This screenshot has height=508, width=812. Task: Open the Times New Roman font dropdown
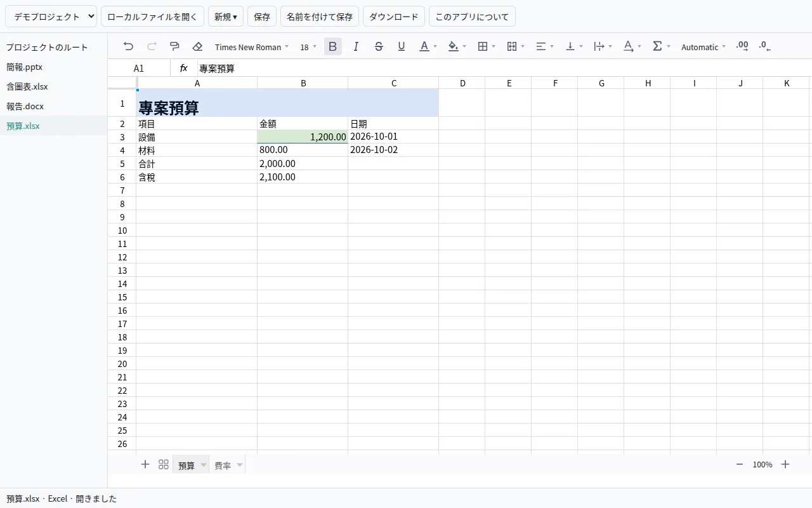pos(252,47)
